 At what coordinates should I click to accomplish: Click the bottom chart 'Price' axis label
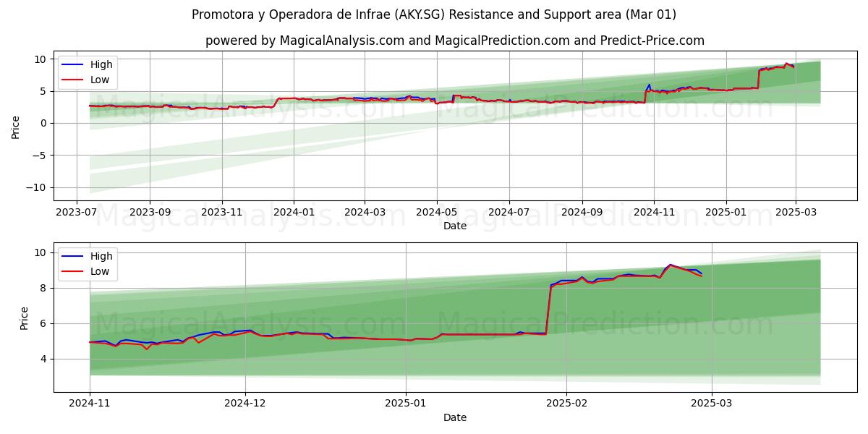25,318
